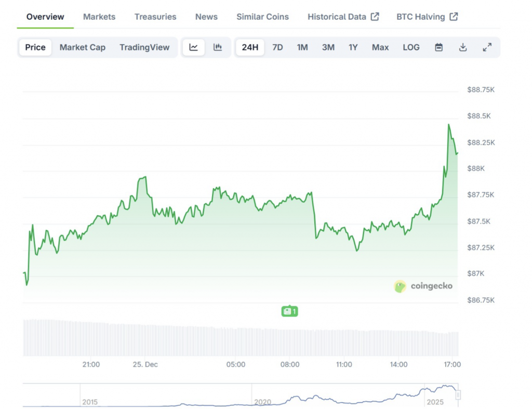Screen dimensions: 532x409
Task: Click the range navigator handle near 2025
Action: [x=458, y=395]
